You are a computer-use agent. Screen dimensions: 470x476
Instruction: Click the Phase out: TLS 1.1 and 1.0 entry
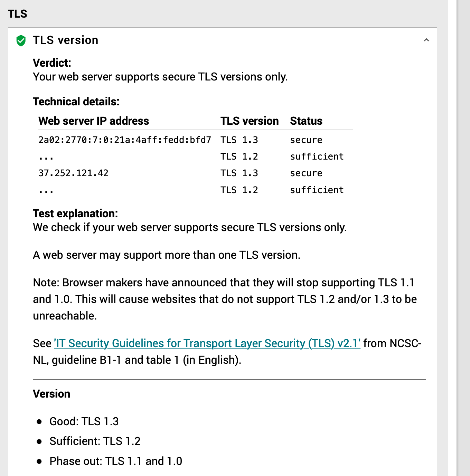pos(116,461)
